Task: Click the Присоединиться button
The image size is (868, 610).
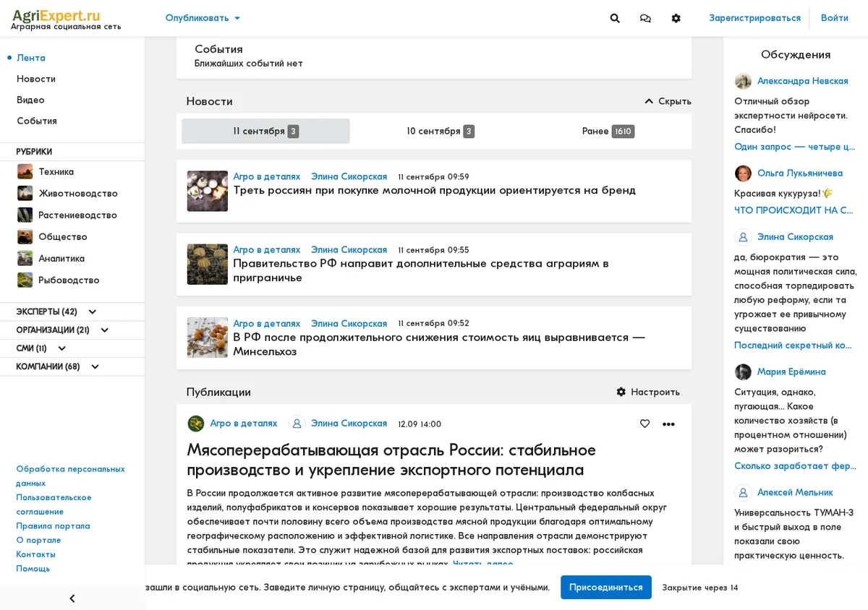Action: pos(606,587)
